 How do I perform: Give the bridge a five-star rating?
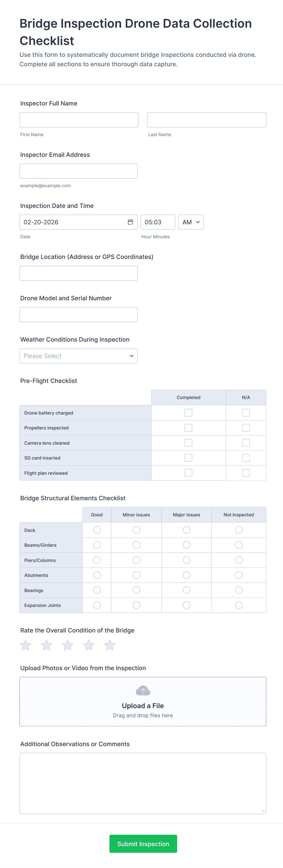tap(110, 645)
